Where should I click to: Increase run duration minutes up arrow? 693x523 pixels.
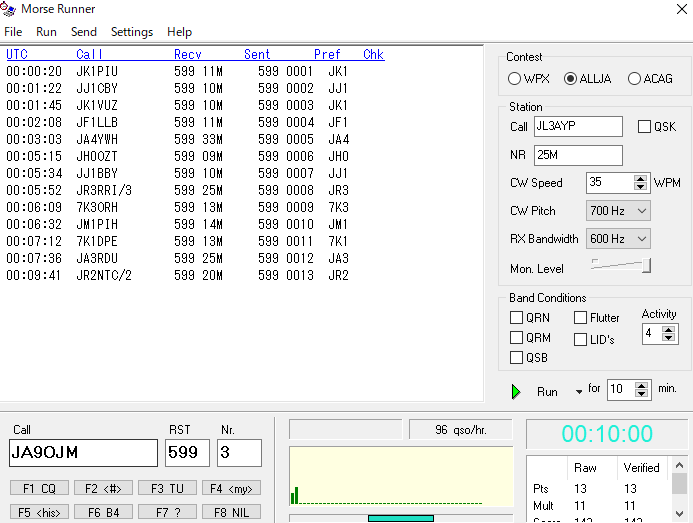tap(641, 386)
